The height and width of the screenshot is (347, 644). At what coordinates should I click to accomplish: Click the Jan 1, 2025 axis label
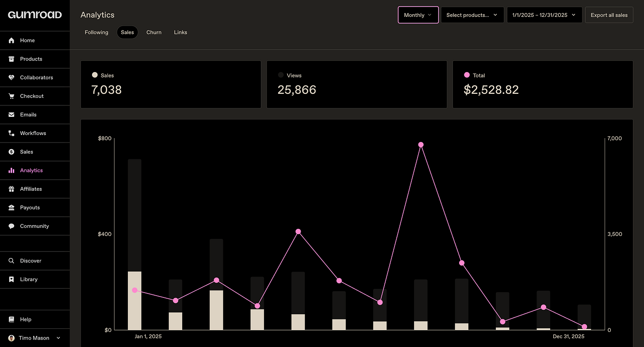(148, 336)
